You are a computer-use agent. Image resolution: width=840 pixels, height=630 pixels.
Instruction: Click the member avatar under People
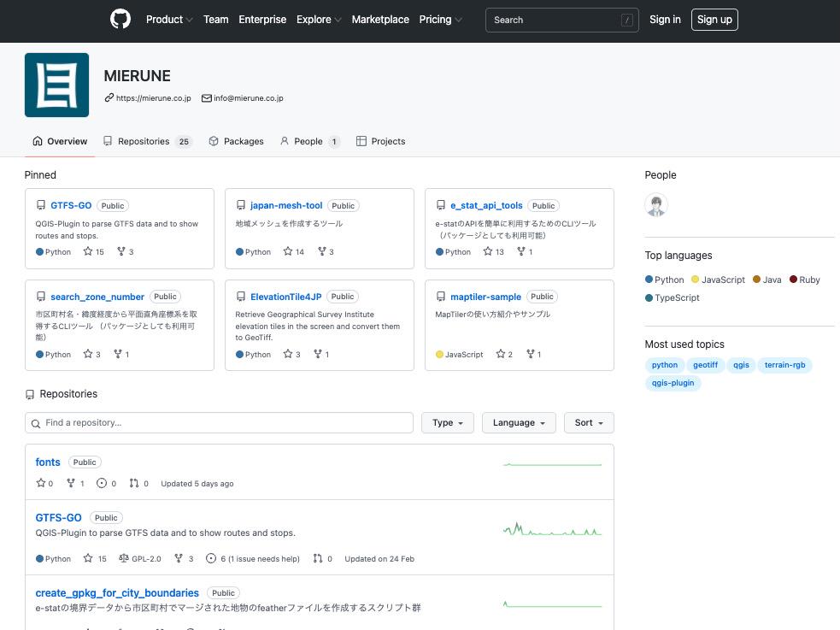[656, 205]
